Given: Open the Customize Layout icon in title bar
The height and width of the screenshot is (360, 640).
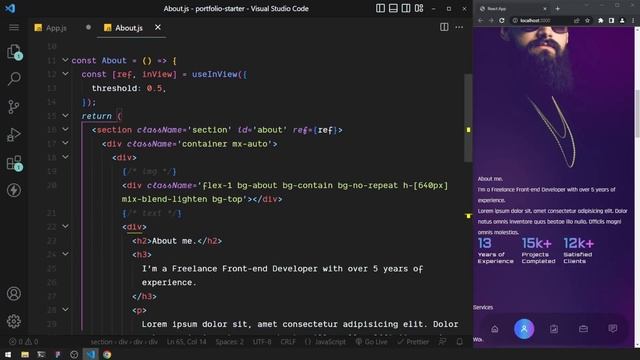Looking at the screenshot, I should coord(419,8).
